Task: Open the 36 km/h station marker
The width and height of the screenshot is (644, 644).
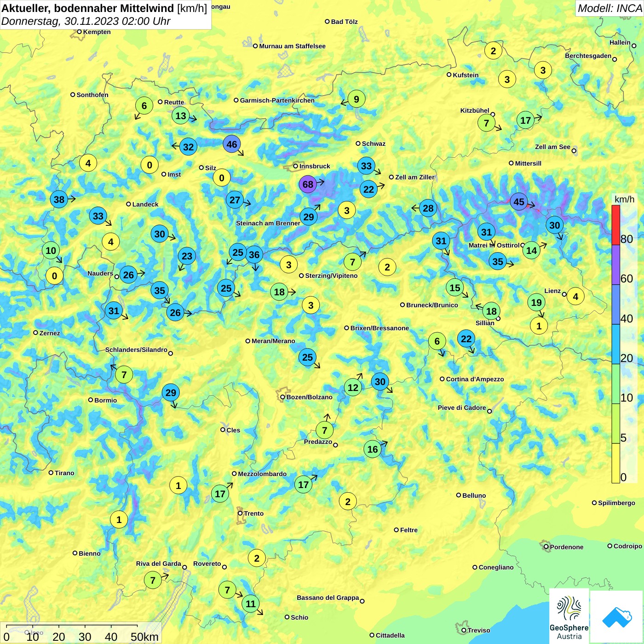Action: point(254,255)
